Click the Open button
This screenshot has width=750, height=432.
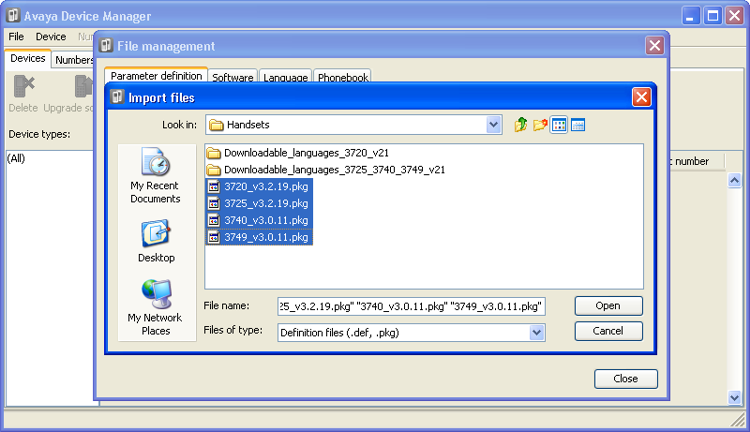(x=608, y=306)
